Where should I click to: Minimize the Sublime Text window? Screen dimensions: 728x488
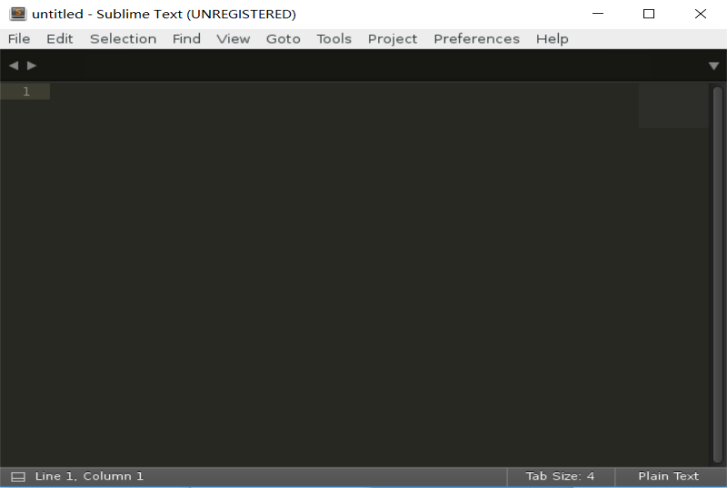tap(598, 13)
